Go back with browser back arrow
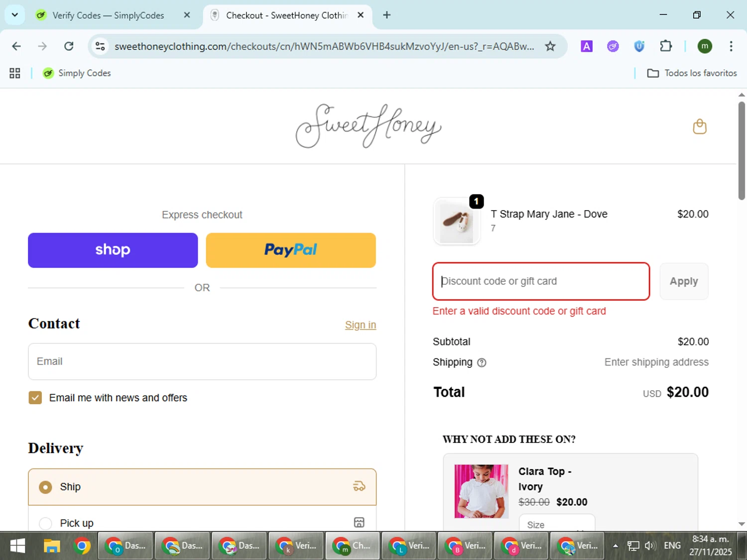The height and width of the screenshot is (560, 747). coord(16,46)
